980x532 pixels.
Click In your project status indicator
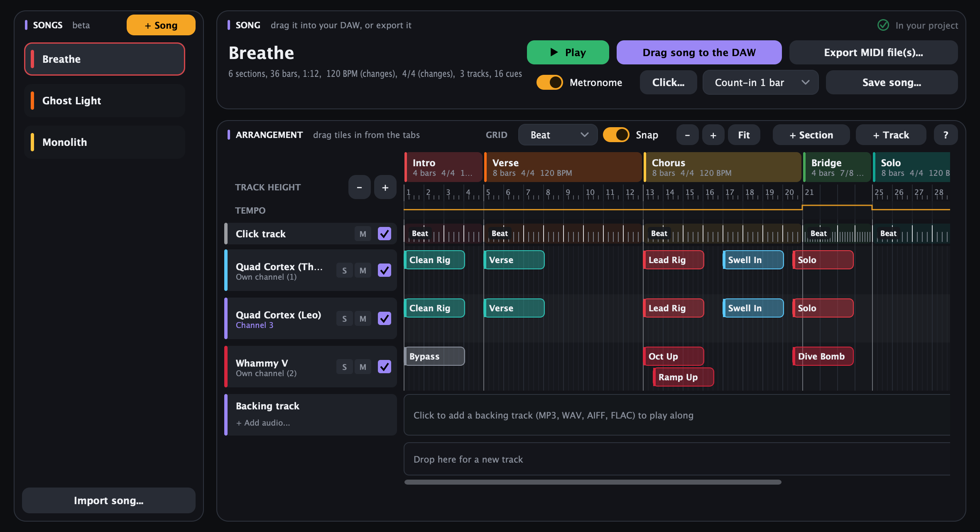[x=918, y=25]
